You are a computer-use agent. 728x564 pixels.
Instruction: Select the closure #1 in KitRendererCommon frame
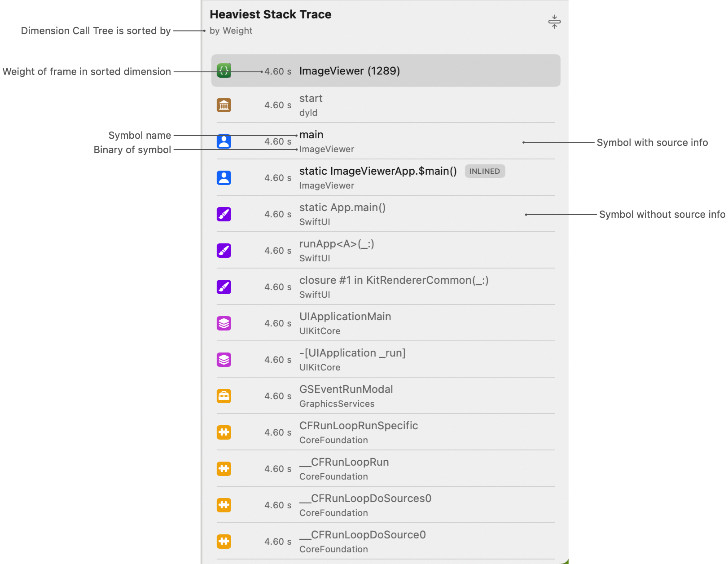tap(386, 286)
